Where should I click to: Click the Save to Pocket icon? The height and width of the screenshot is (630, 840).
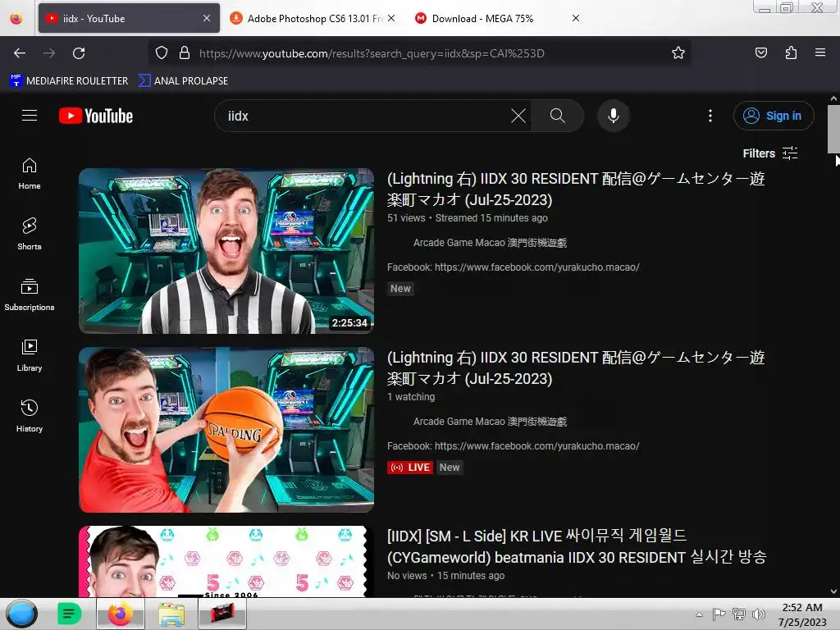(x=760, y=53)
